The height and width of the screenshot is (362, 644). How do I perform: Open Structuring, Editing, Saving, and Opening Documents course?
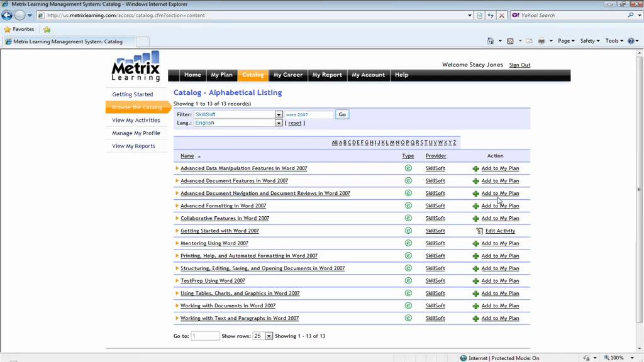click(x=262, y=268)
